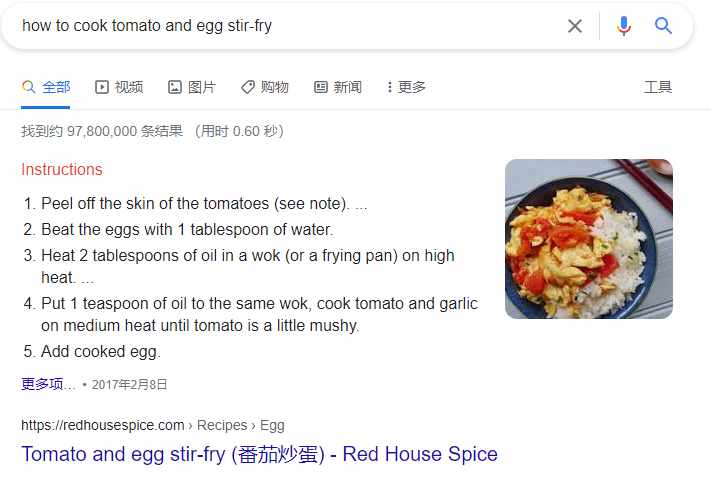Start voice search with the microphone icon

(624, 26)
